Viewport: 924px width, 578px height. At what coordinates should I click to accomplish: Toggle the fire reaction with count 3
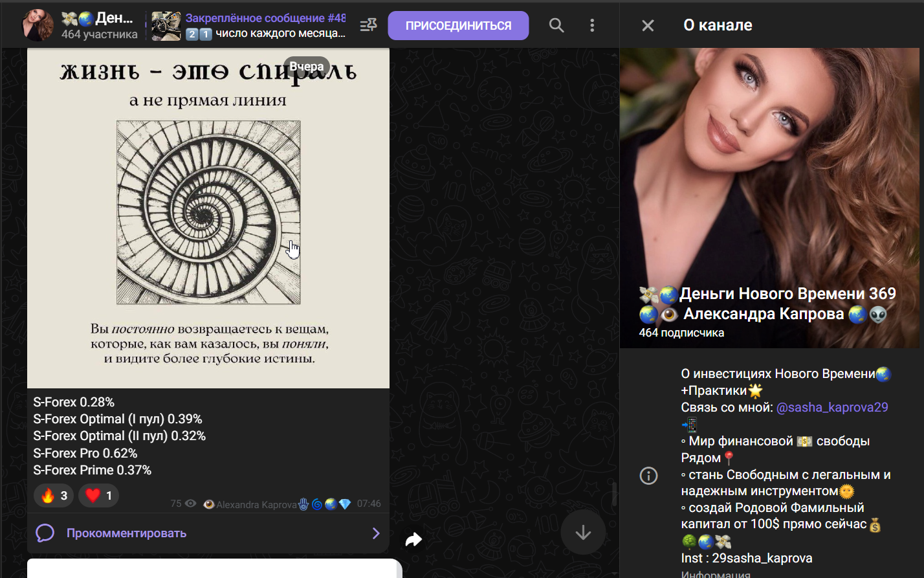click(x=54, y=496)
